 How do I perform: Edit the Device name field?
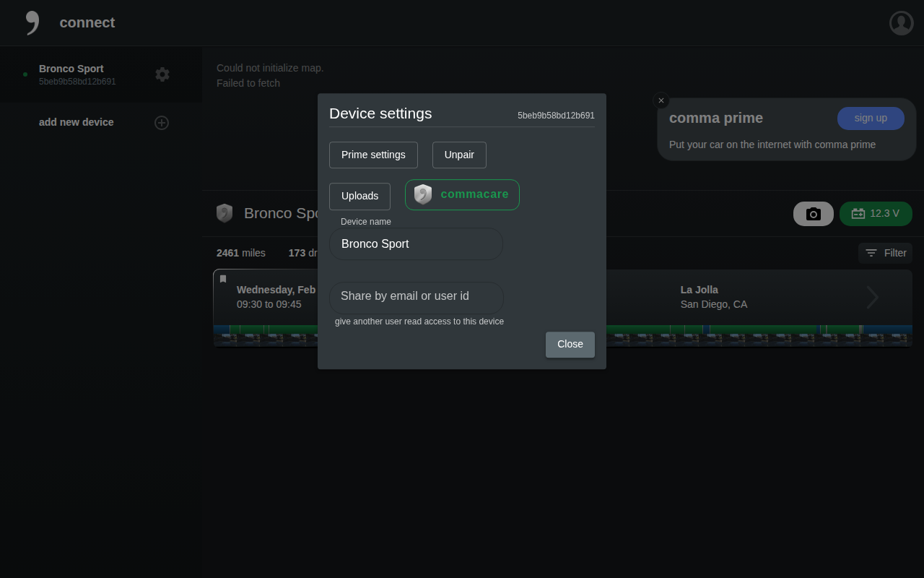coord(416,244)
